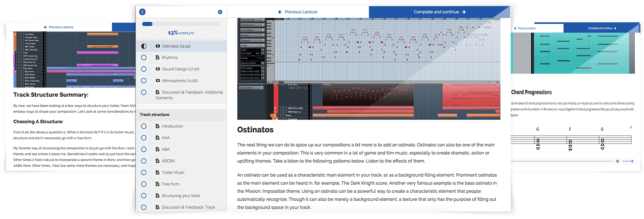
Task: Click the video icon beside Ostinatos (12:44)
Action: pyautogui.click(x=158, y=46)
